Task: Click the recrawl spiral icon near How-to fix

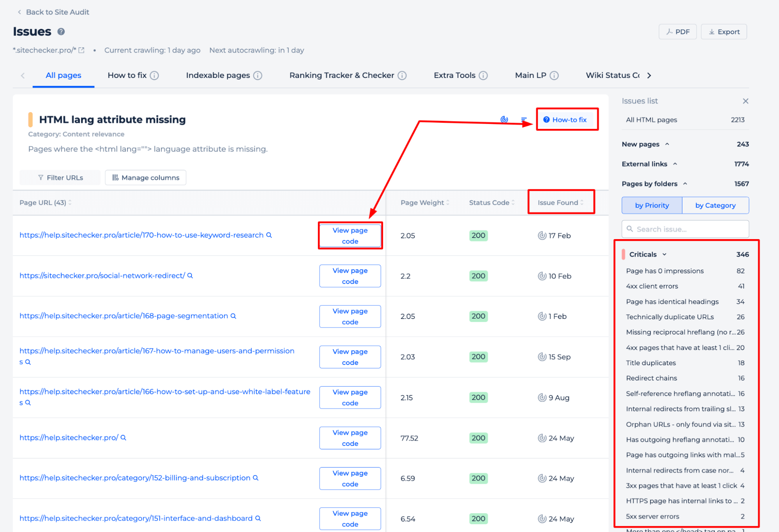Action: point(504,120)
